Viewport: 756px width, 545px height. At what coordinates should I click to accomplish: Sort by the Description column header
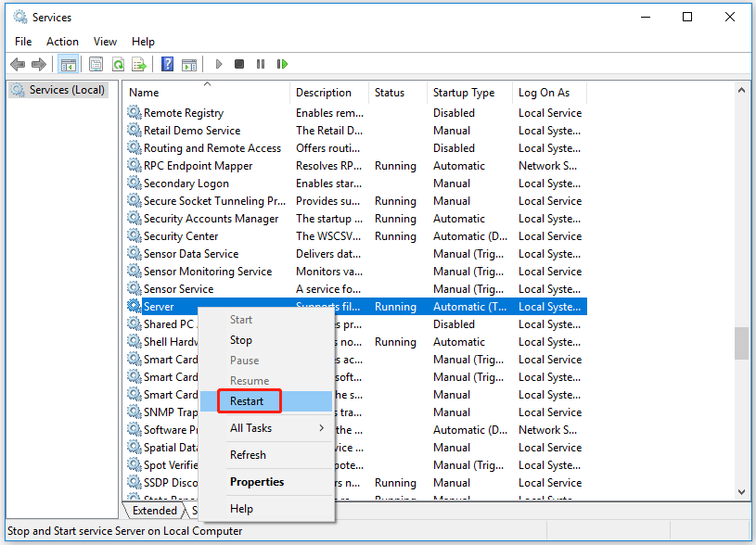click(329, 93)
